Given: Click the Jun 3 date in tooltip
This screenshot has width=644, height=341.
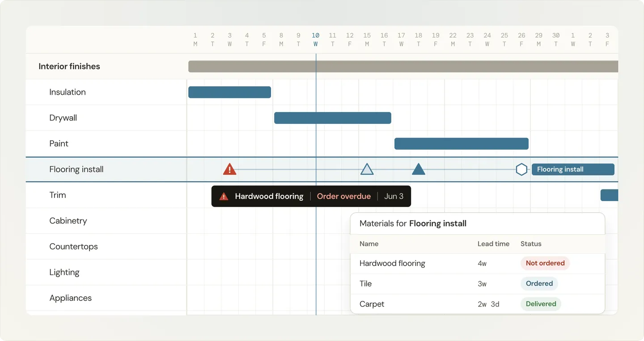Looking at the screenshot, I should tap(394, 196).
